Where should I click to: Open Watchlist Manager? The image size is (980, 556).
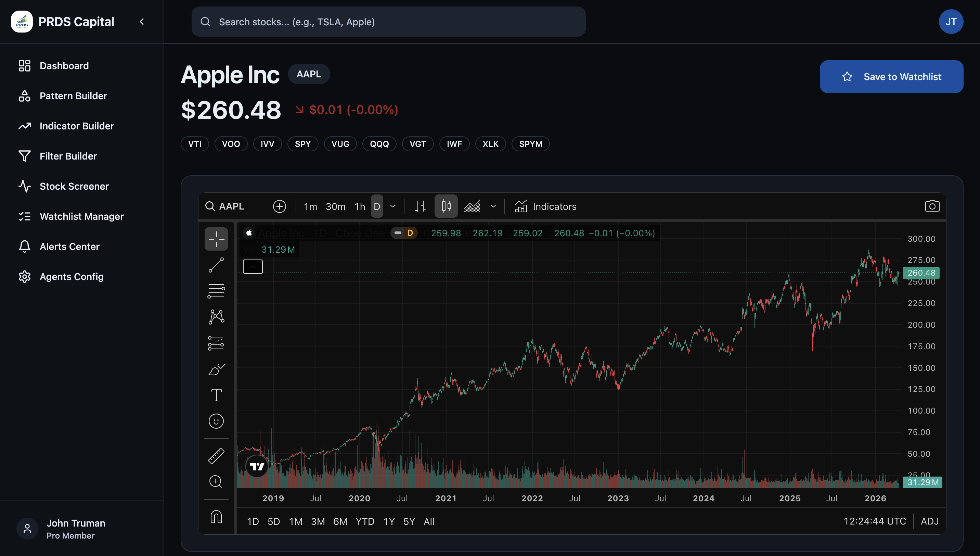[82, 216]
